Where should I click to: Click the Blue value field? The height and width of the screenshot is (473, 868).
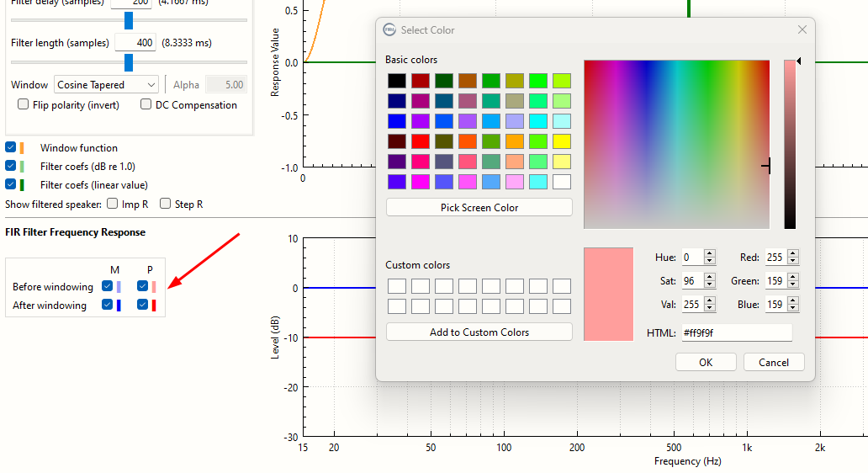(776, 304)
